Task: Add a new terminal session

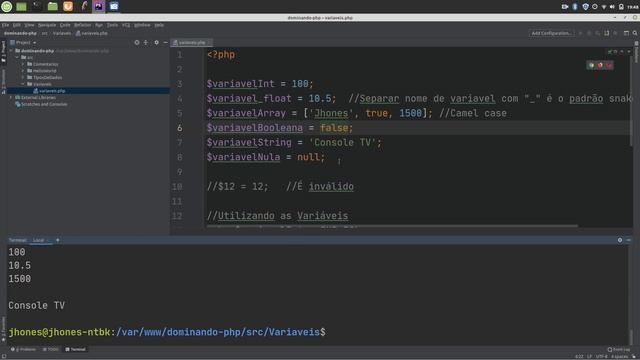Action: (x=58, y=240)
